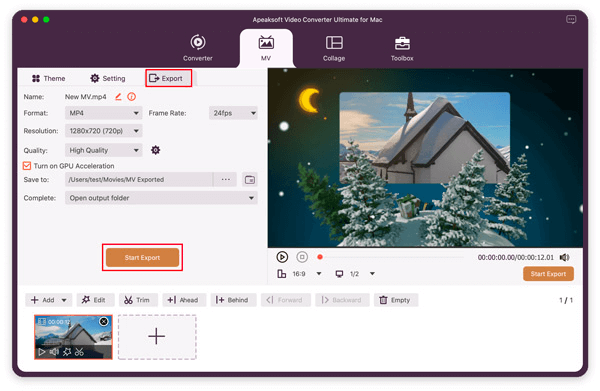
Task: Open the output folder icon
Action: point(250,179)
